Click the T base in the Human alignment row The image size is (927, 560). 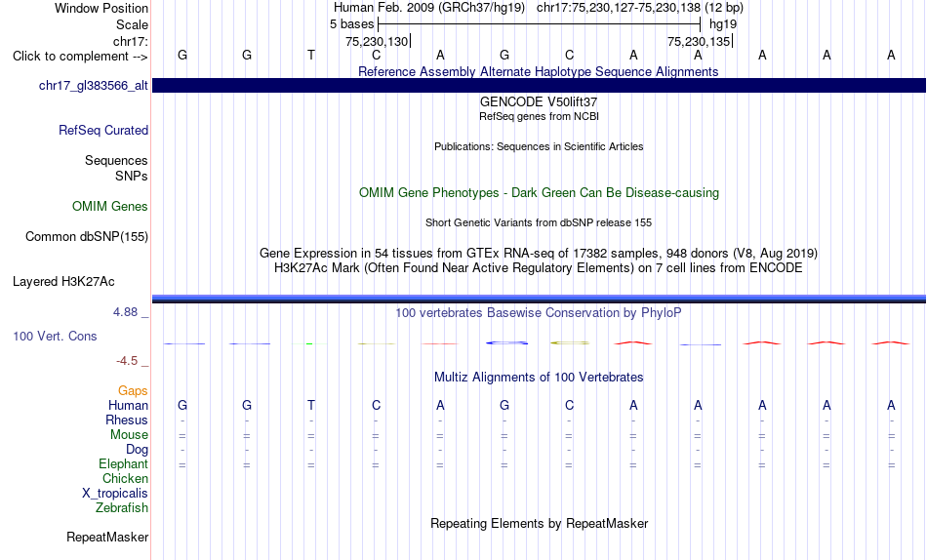point(311,405)
